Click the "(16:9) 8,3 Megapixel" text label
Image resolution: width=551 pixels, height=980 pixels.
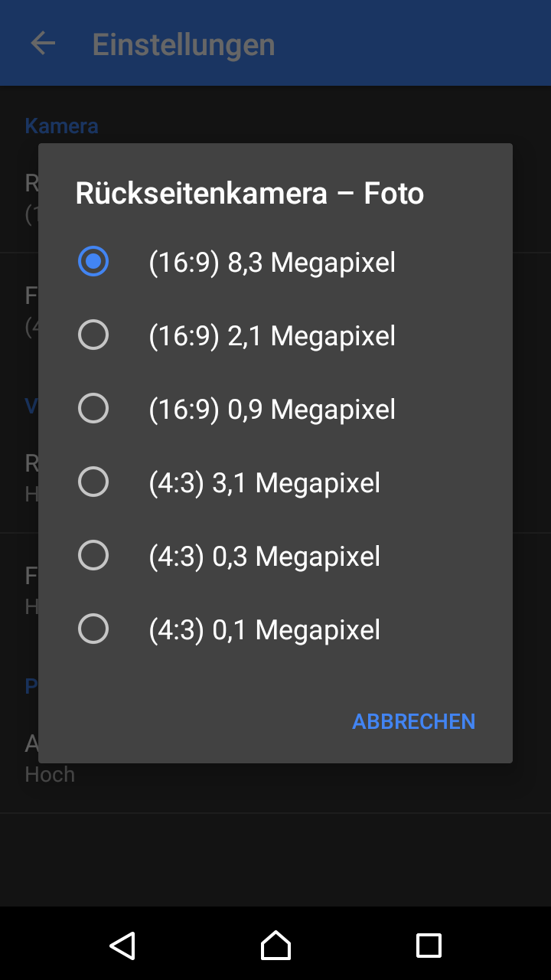(272, 263)
